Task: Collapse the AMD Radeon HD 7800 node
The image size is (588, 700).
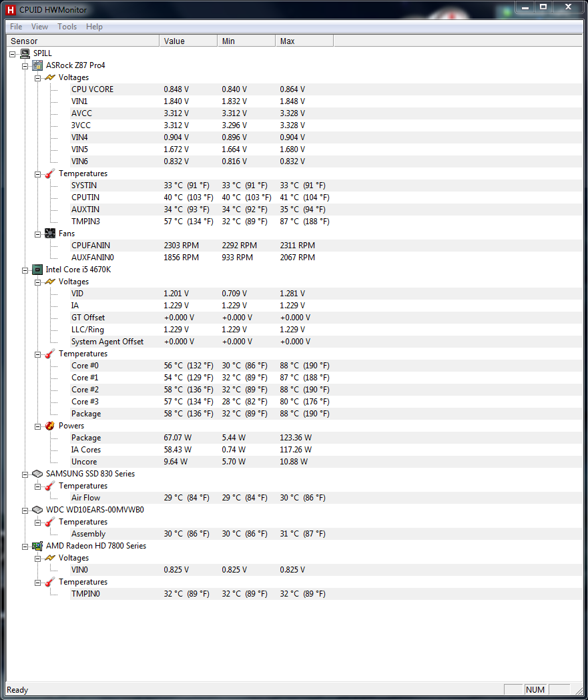Action: point(25,547)
